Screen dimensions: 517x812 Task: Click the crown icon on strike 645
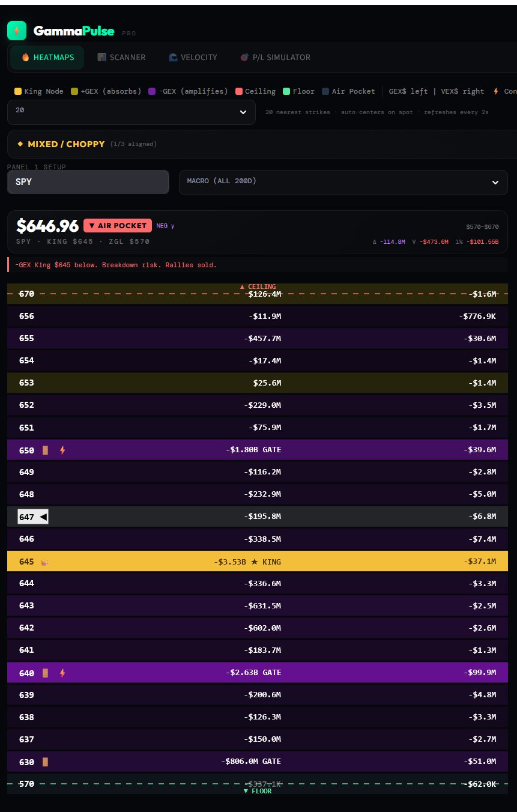[44, 562]
